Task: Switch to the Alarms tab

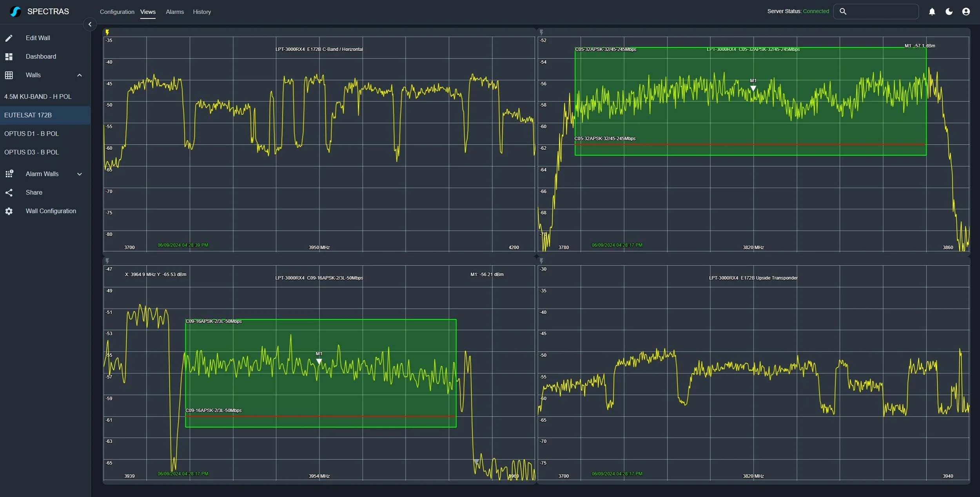Action: [175, 12]
